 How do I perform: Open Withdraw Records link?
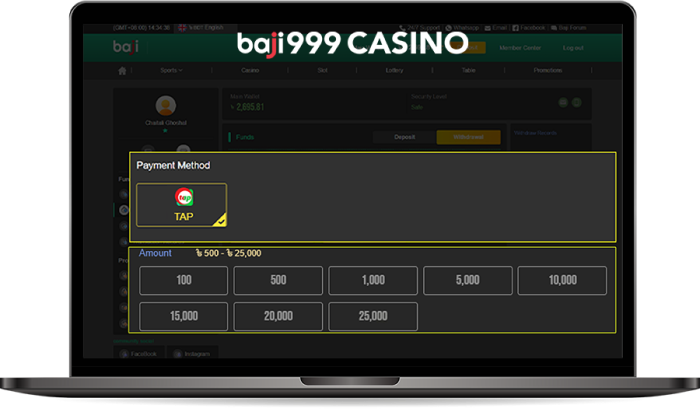(x=535, y=133)
